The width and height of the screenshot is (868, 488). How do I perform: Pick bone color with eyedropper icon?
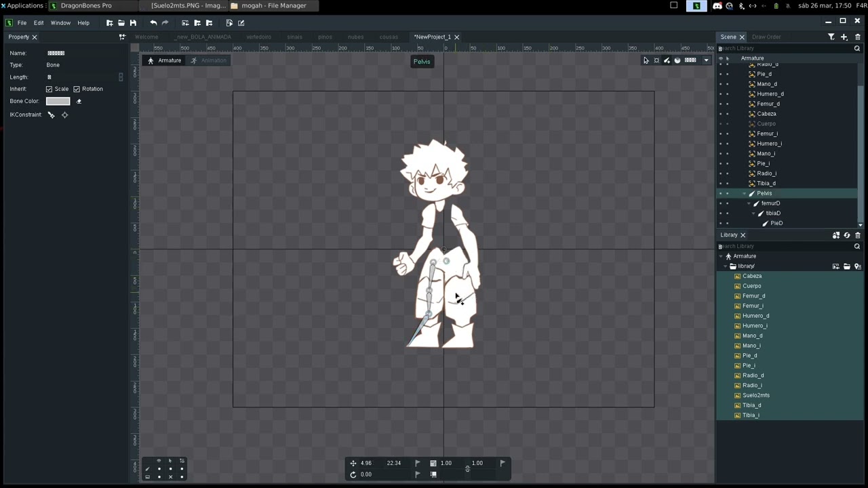[79, 102]
